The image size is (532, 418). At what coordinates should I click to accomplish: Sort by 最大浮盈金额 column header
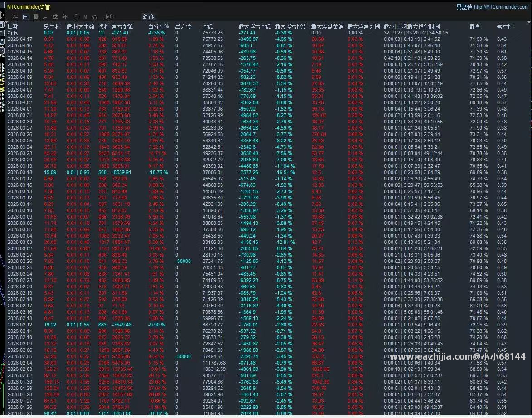(328, 26)
